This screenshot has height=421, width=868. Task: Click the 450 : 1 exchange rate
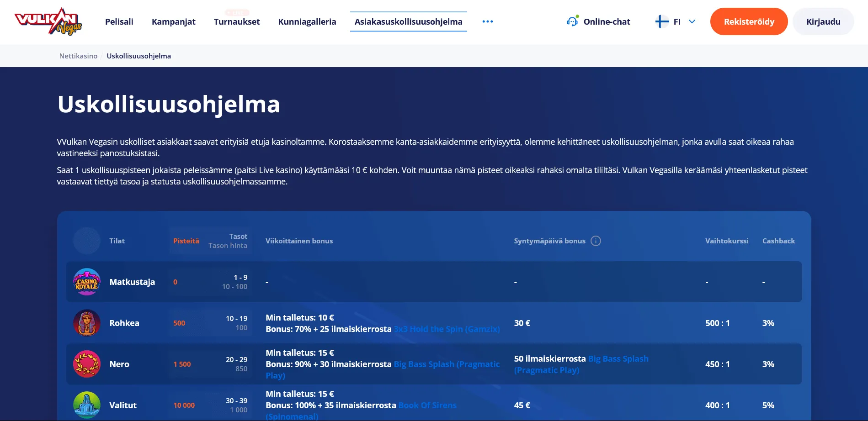click(x=718, y=364)
